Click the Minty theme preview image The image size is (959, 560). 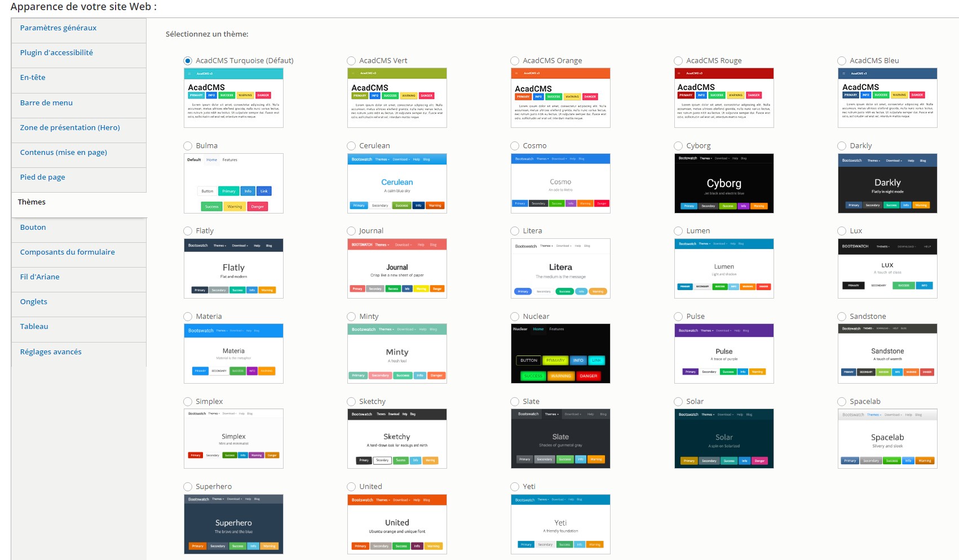tap(397, 353)
